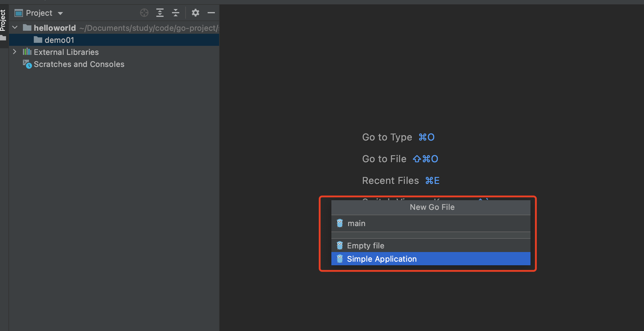Click the helloworld project folder icon

click(27, 28)
